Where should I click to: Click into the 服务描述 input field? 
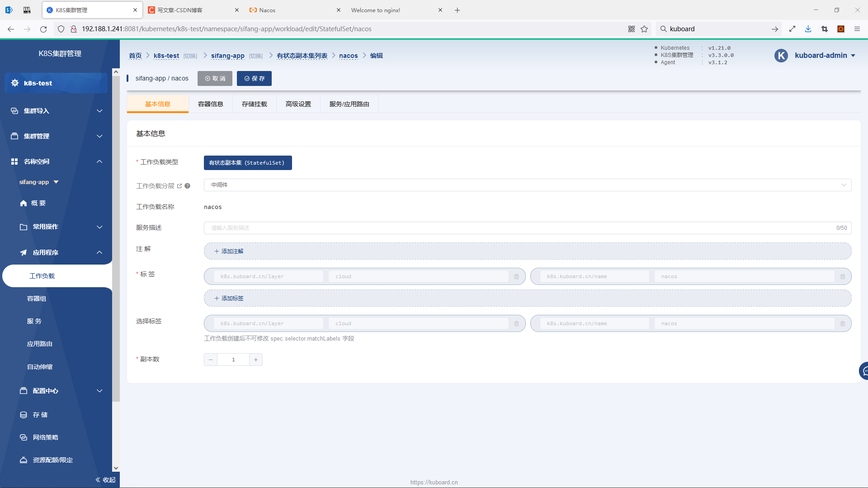tap(528, 228)
